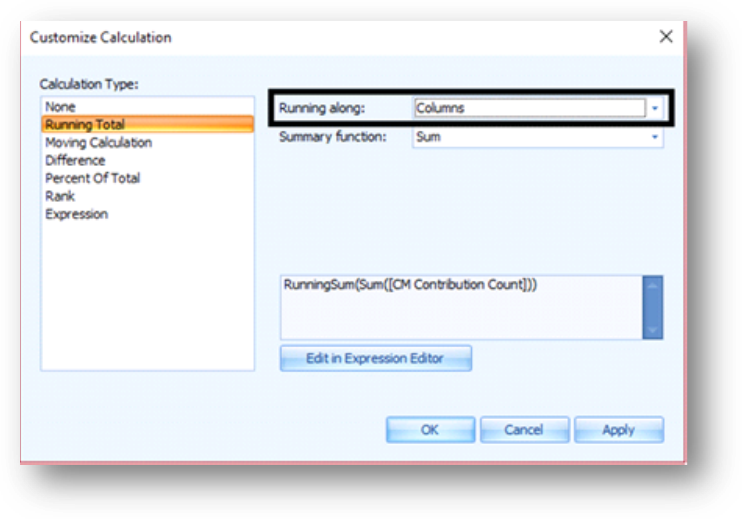Select Expression calculation type
The image size is (742, 519).
147,214
